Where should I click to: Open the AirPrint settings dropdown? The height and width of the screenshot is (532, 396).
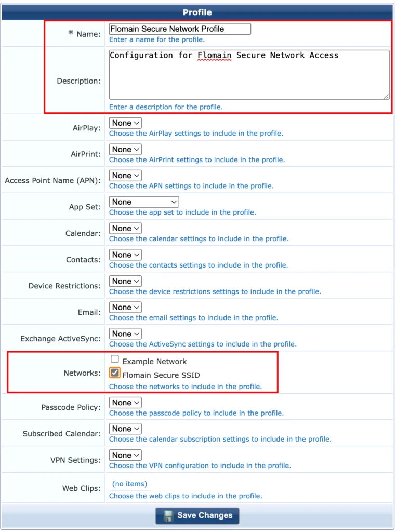point(125,149)
